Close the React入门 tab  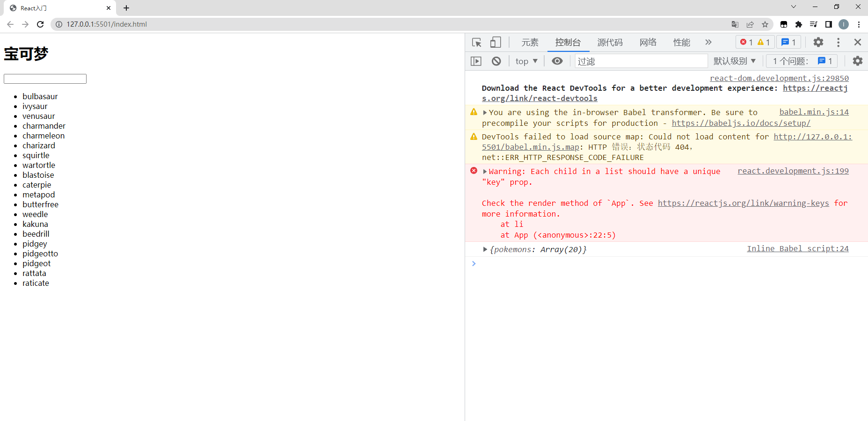pos(109,8)
